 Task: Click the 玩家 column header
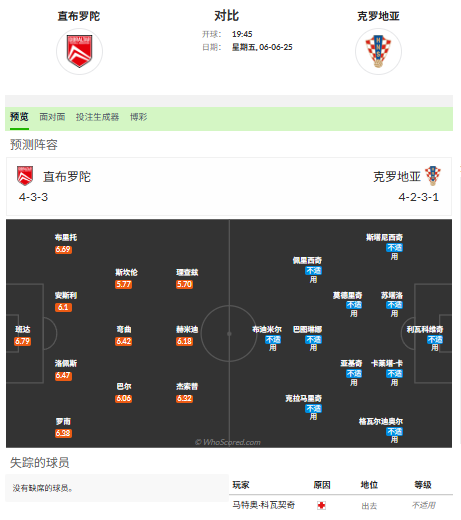(241, 485)
